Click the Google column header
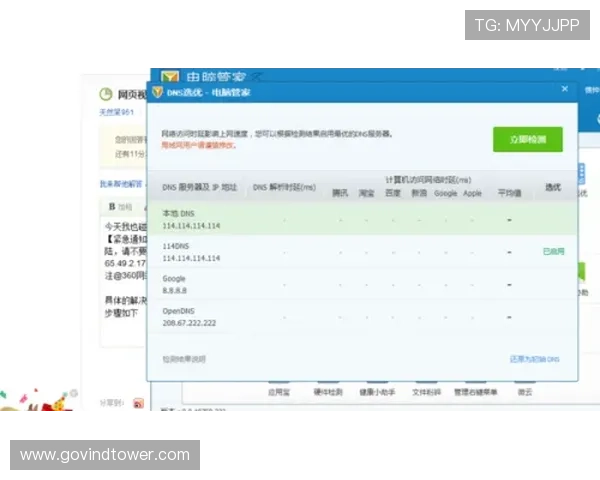Screen dimensions: 600x480 click(x=445, y=193)
